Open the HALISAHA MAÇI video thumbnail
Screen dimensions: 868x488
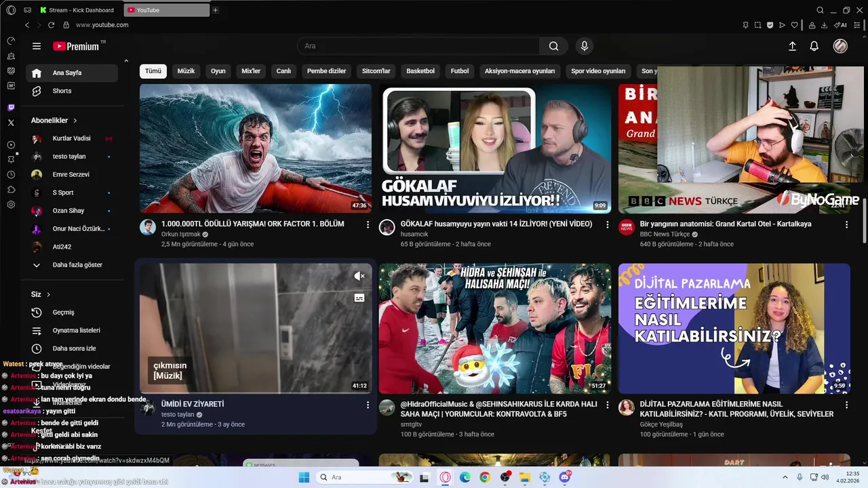(495, 329)
